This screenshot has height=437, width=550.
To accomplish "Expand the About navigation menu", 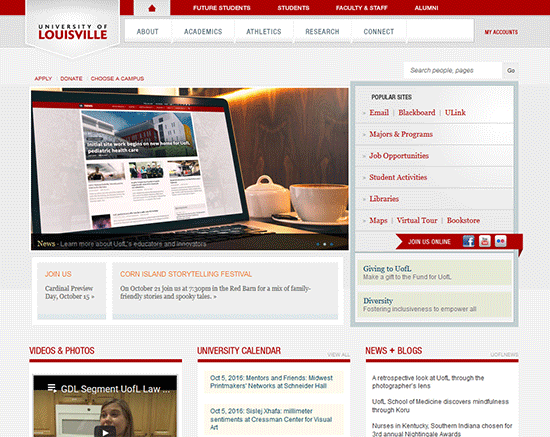I will click(x=148, y=32).
